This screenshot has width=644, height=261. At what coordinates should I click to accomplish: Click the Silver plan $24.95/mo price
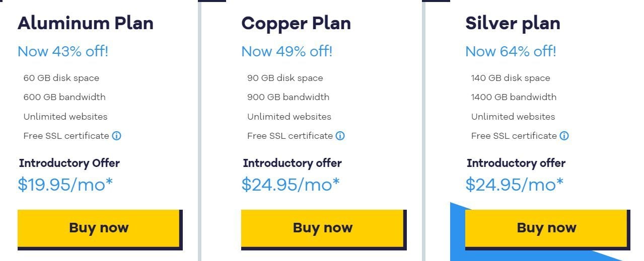[515, 185]
